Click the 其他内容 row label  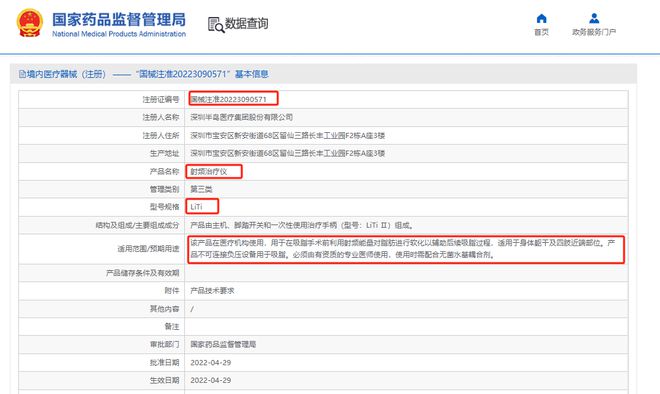tap(164, 309)
